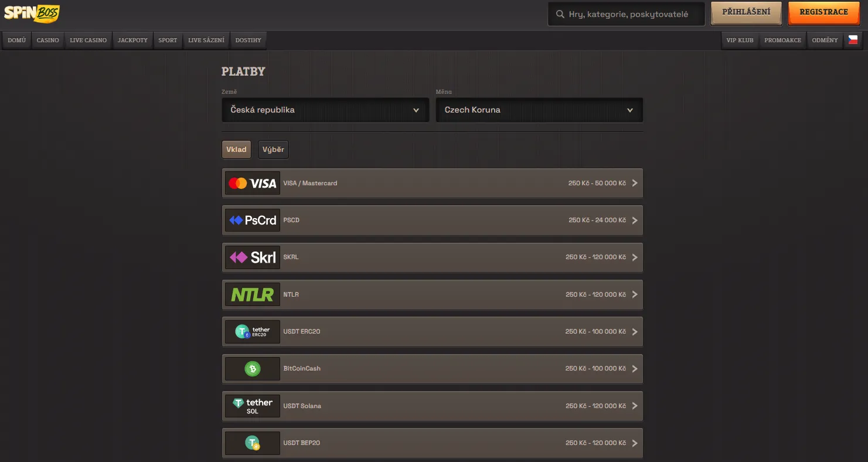Click the 250 Kč - 24 000 Kč limit

597,220
